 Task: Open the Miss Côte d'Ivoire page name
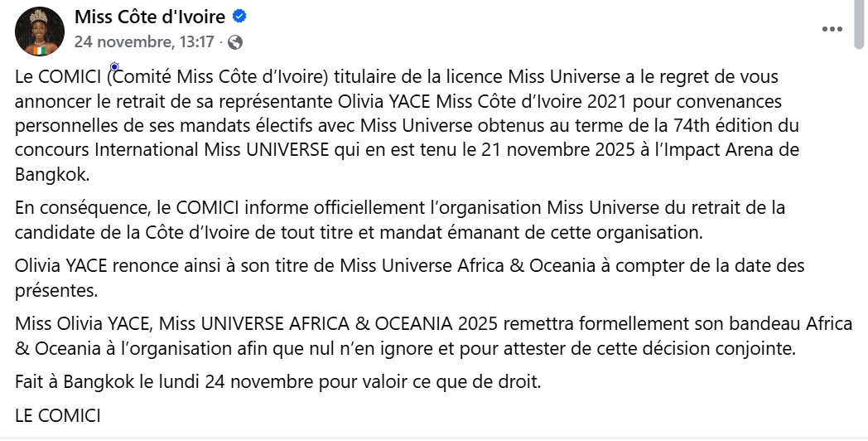(x=150, y=17)
